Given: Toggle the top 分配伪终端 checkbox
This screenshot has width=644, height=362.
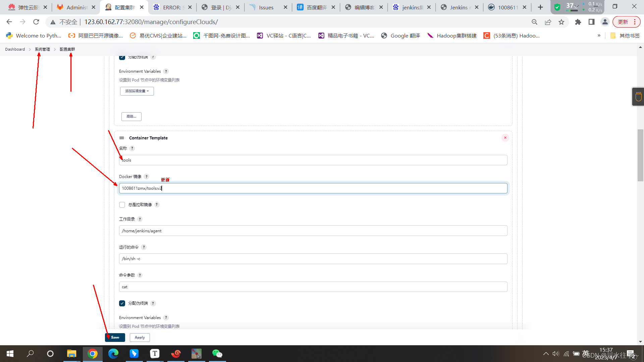Looking at the screenshot, I should point(122,57).
